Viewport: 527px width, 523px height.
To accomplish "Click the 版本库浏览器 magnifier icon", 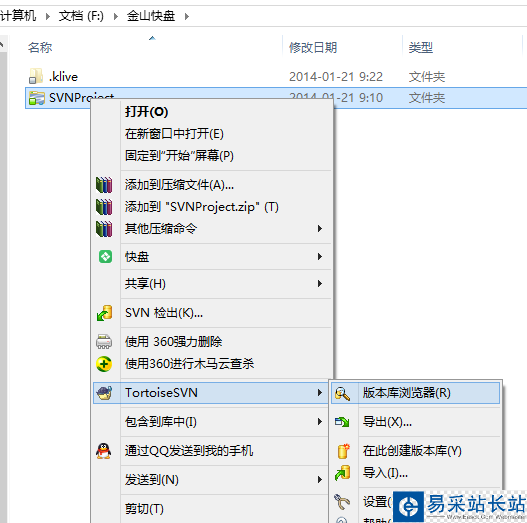I will 342,393.
